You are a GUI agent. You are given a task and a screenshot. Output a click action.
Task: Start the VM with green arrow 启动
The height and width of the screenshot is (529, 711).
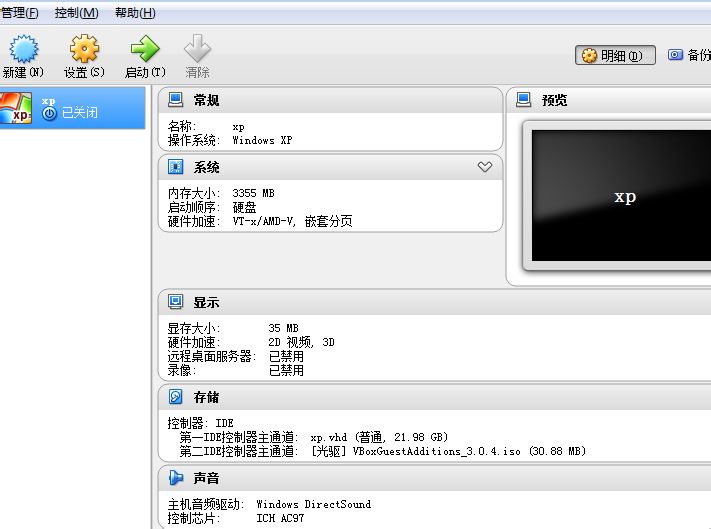click(x=145, y=49)
